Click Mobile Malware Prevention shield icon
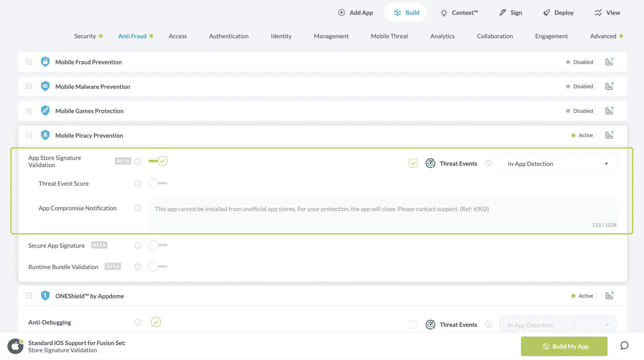The height and width of the screenshot is (360, 644). [x=45, y=86]
